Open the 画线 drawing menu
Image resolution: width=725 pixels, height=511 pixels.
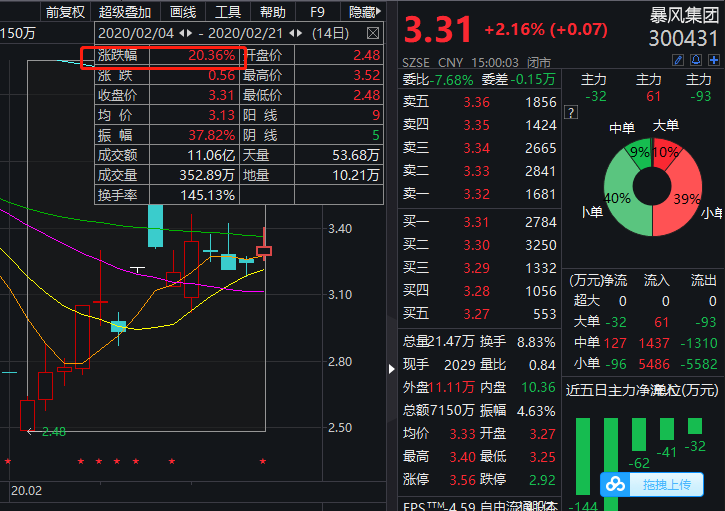(x=183, y=12)
